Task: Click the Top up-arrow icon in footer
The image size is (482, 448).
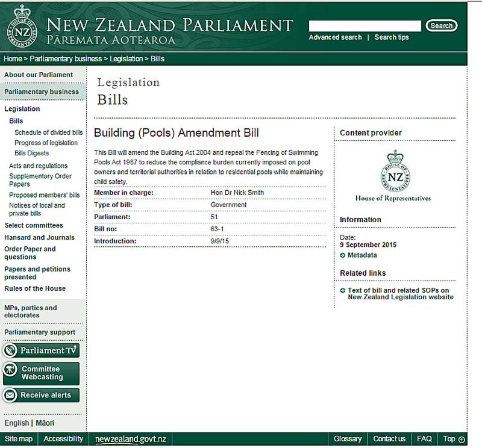Action: point(462,440)
